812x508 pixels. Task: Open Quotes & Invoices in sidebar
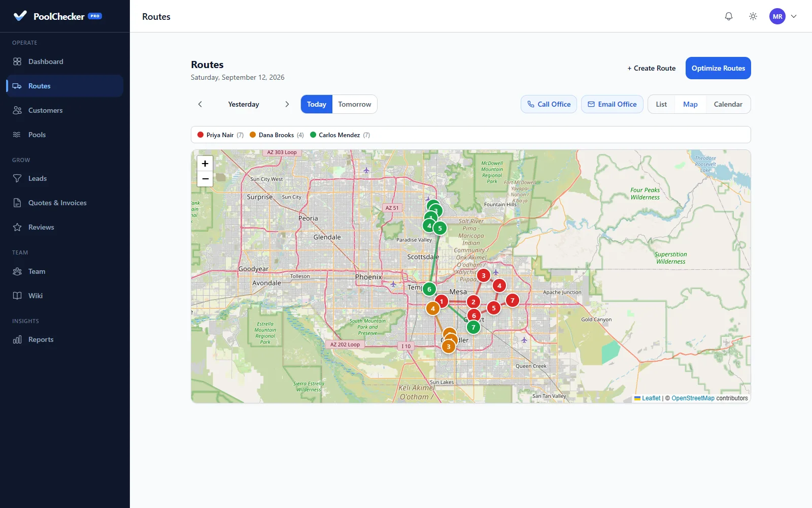click(x=65, y=203)
